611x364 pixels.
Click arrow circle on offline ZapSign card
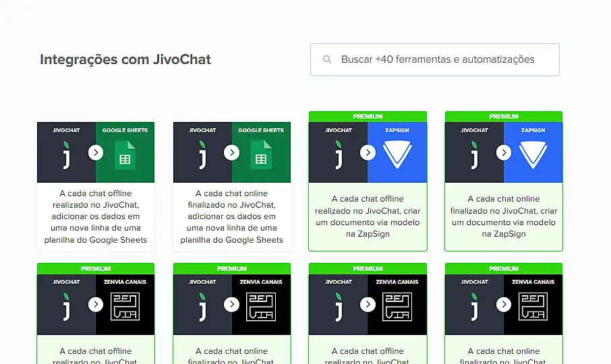click(x=368, y=152)
